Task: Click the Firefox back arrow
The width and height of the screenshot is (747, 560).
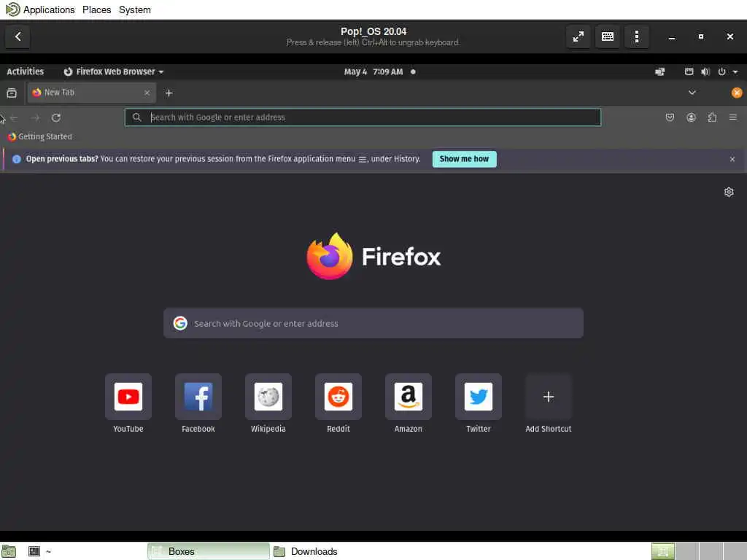Action: tap(14, 117)
